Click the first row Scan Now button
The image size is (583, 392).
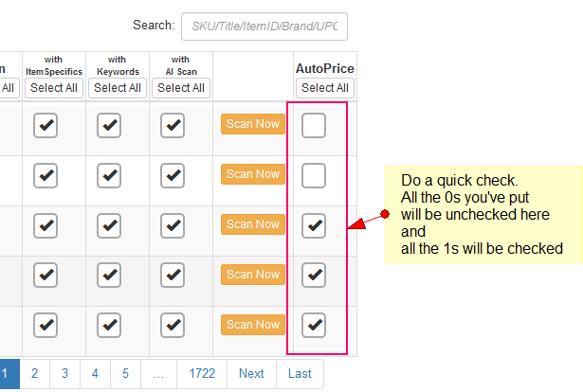coord(253,124)
